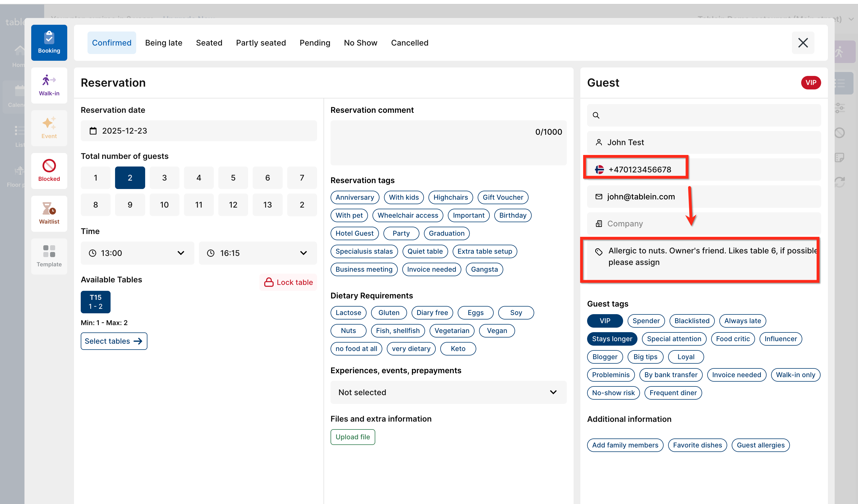The height and width of the screenshot is (504, 858).
Task: Select 4 as total guests
Action: click(199, 178)
